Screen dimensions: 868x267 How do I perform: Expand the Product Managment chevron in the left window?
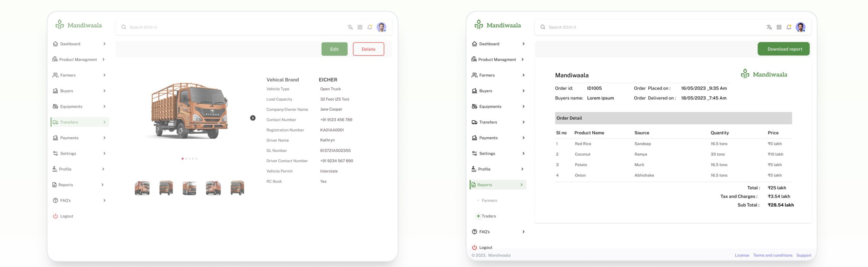pos(104,59)
